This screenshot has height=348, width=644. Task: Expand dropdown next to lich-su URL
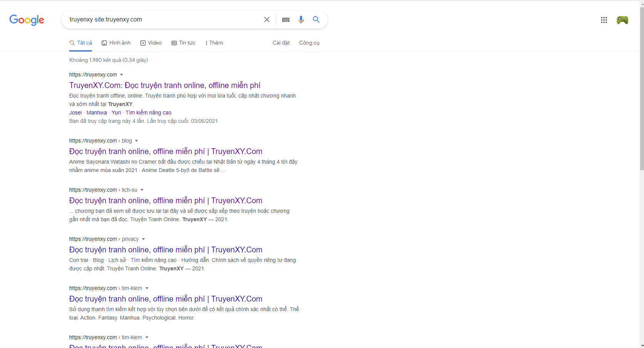point(142,190)
